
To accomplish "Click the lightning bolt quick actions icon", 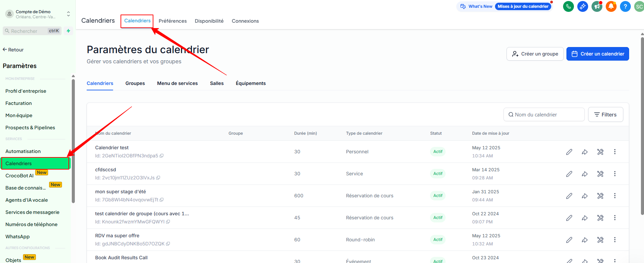I will 68,31.
